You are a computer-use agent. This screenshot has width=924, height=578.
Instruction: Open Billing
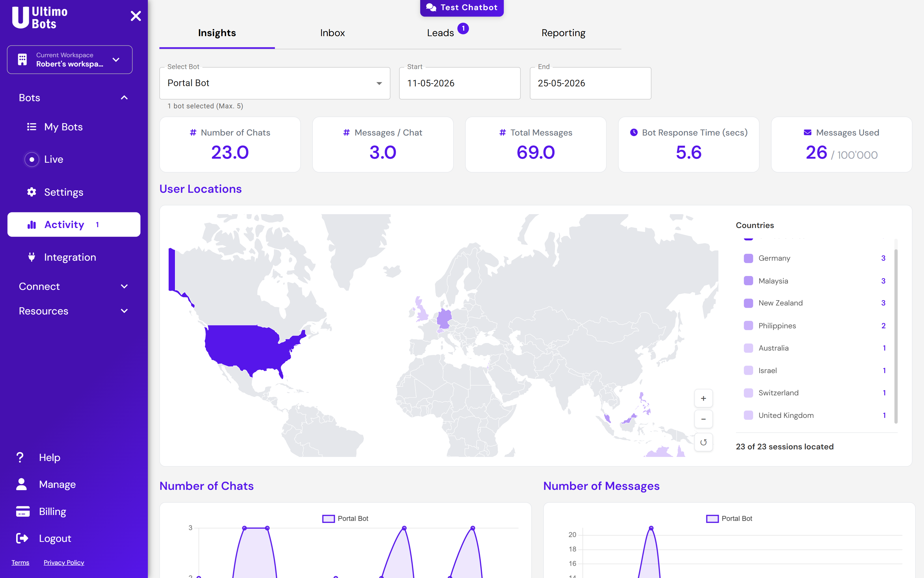coord(52,512)
